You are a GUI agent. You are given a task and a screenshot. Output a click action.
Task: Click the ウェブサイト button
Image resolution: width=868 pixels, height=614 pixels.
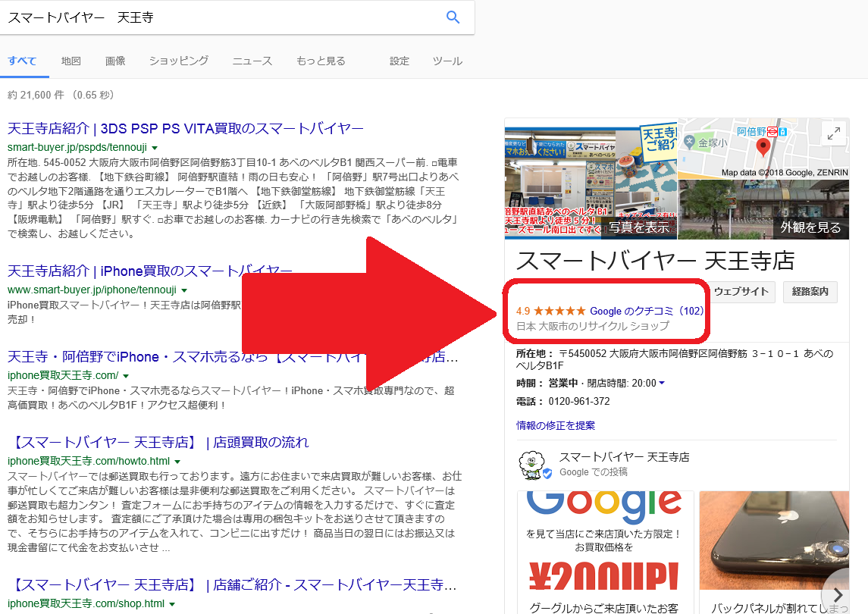pos(741,292)
